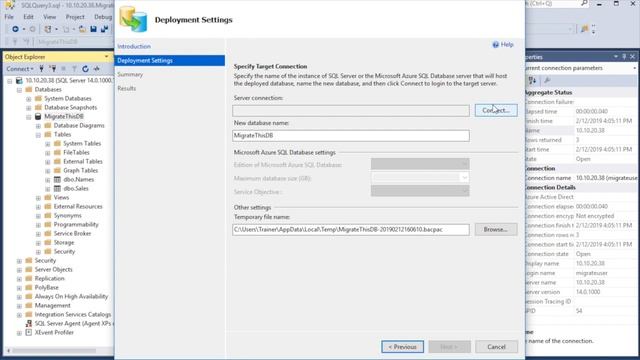The width and height of the screenshot is (640, 360).
Task: Open the Service Objective dropdown
Action: click(x=420, y=191)
